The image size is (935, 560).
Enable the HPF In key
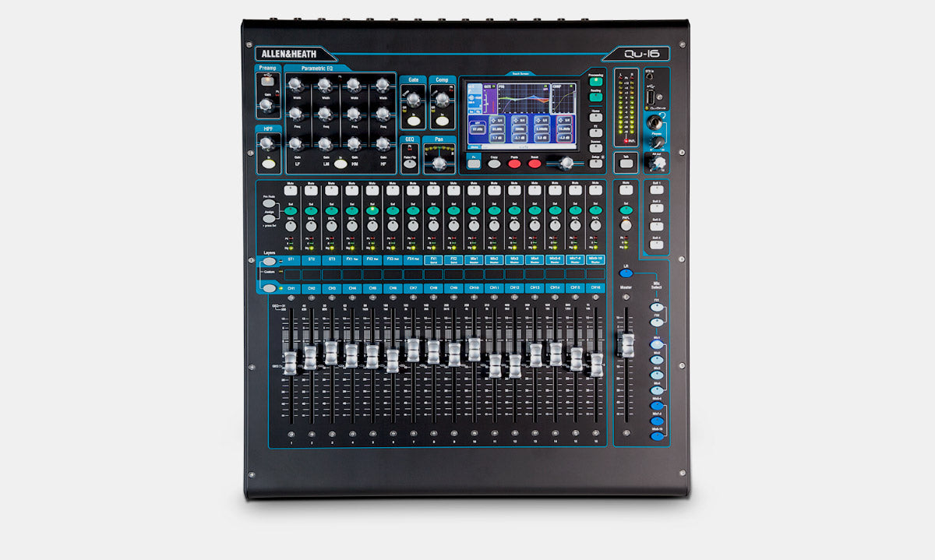click(267, 165)
